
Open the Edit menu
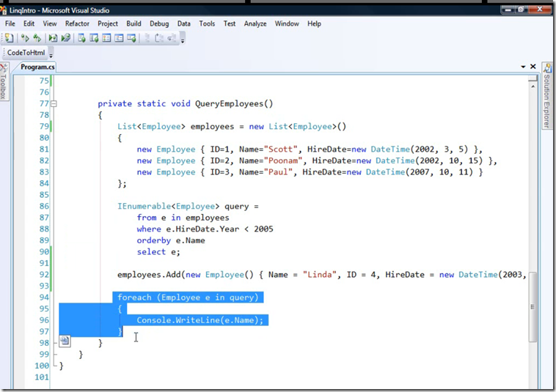pyautogui.click(x=29, y=23)
